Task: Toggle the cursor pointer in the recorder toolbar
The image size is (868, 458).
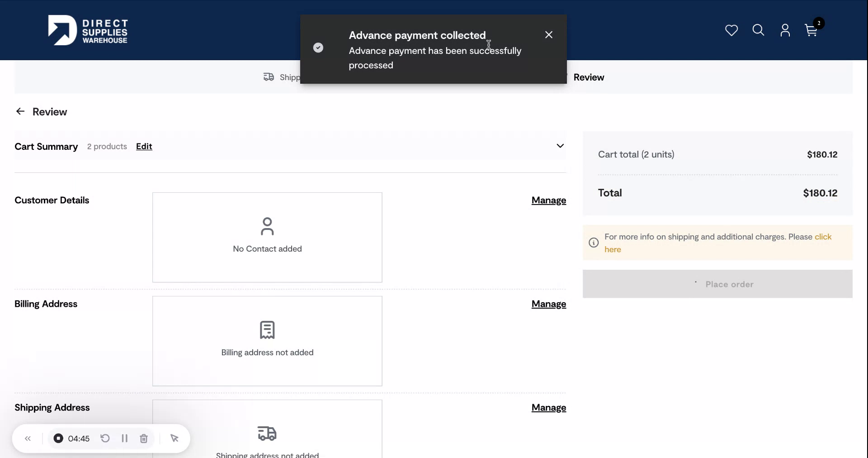Action: [175, 439]
